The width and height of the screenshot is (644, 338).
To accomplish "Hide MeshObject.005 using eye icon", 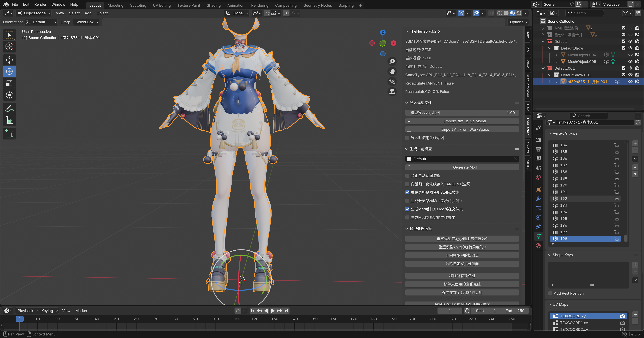I will click(630, 61).
